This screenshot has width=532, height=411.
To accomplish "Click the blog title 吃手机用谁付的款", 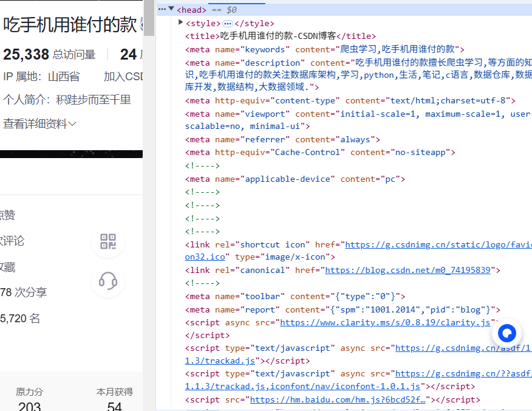I will (x=70, y=24).
